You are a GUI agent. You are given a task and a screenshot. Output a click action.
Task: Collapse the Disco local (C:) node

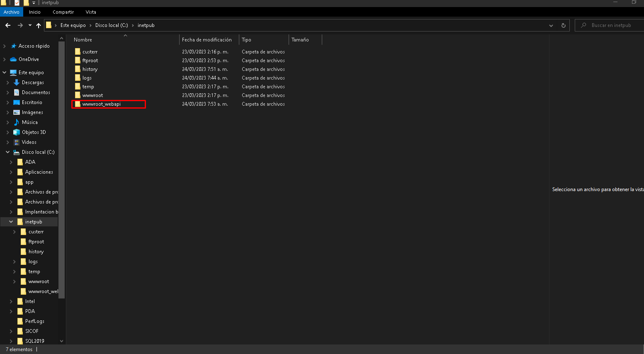(x=7, y=152)
